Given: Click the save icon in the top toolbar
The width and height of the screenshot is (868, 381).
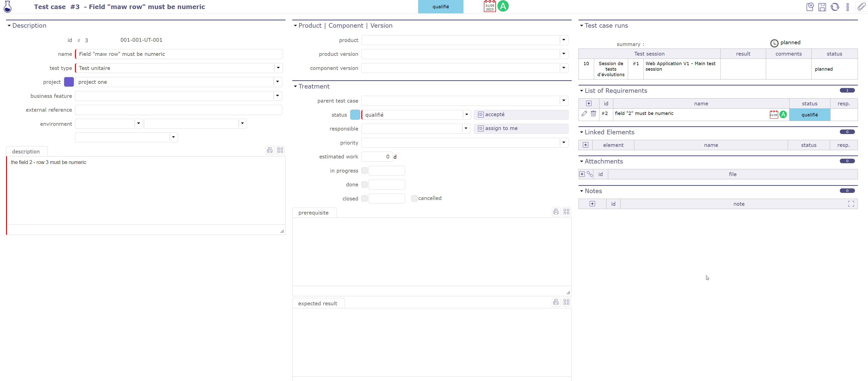Looking at the screenshot, I should pos(822,7).
